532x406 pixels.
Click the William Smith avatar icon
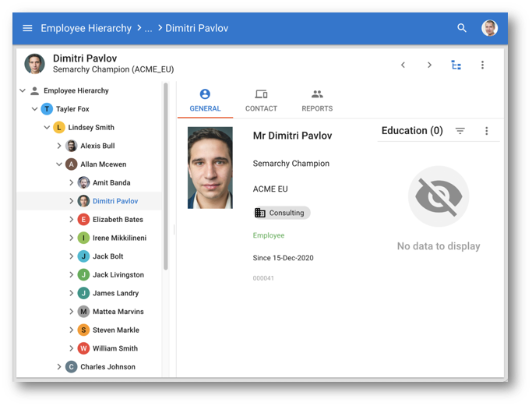[x=83, y=348]
